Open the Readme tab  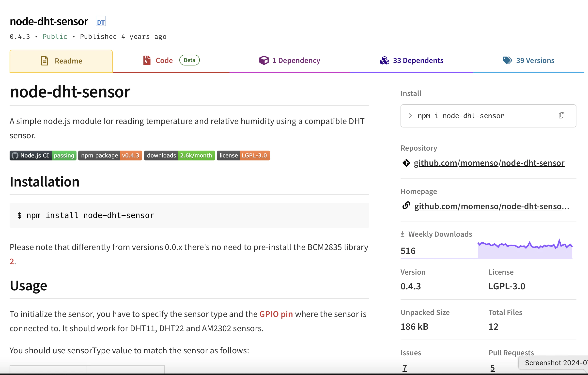[x=61, y=61]
